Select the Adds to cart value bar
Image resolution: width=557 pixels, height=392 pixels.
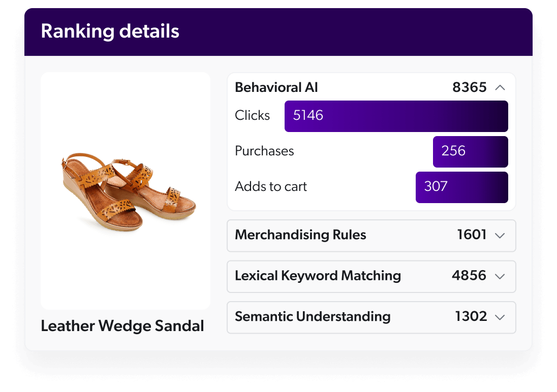[461, 187]
